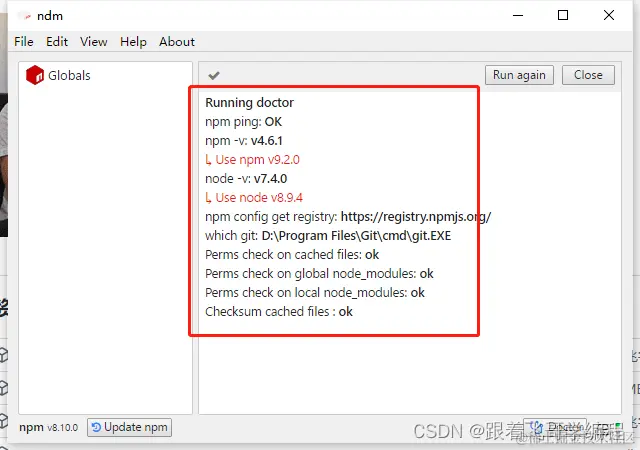Click the 'npm -v: v4.6.1' line
The image size is (640, 450).
(x=244, y=141)
